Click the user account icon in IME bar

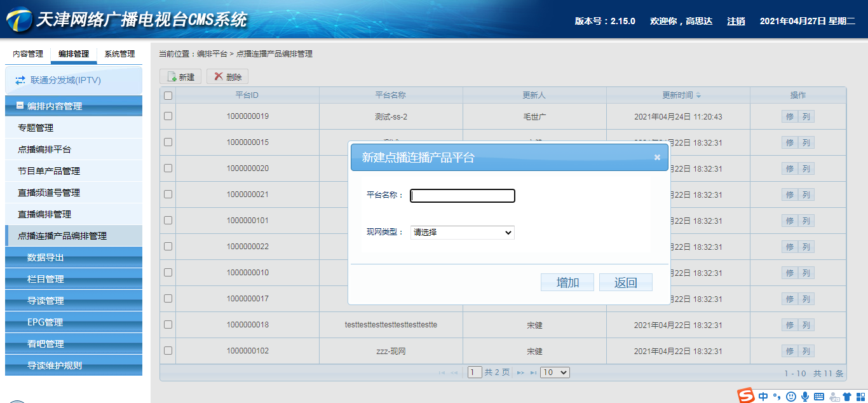click(x=834, y=397)
